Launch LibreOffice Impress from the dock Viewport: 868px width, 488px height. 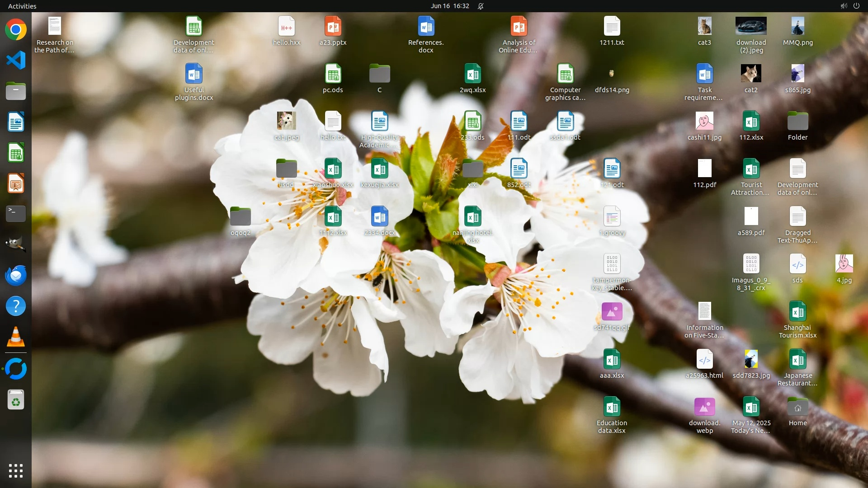tap(16, 183)
